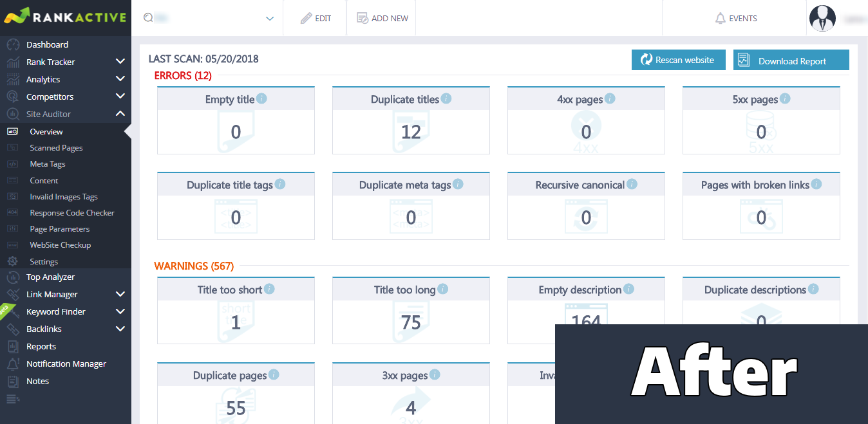
Task: Click the Rescan website button
Action: point(679,60)
